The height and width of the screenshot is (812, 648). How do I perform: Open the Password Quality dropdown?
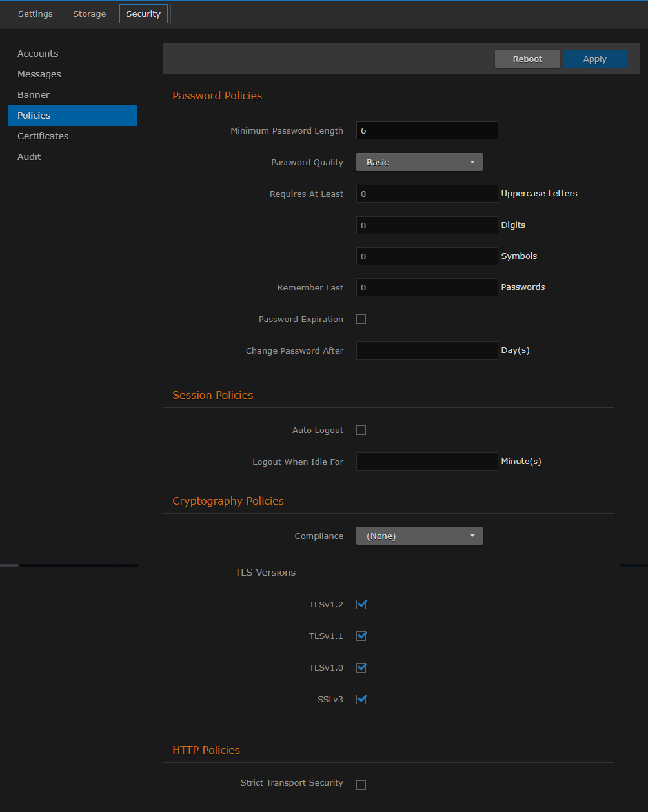pos(419,162)
